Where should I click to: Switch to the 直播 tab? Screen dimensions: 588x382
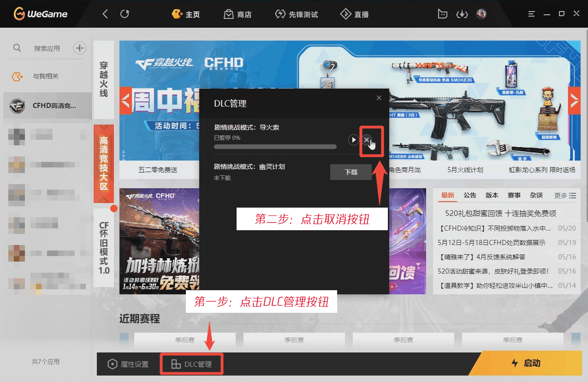355,14
